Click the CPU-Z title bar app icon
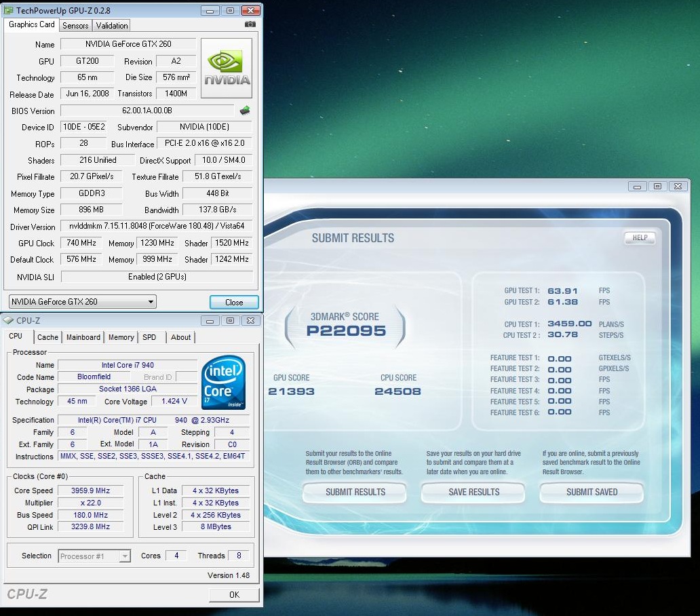700x616 pixels. tap(8, 320)
